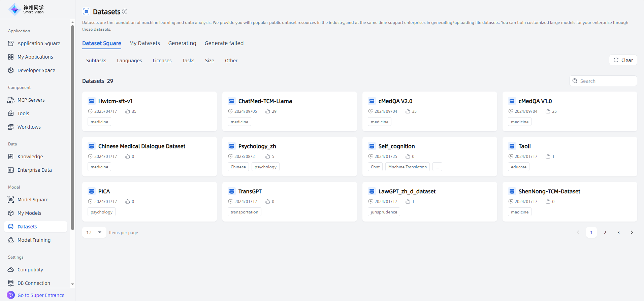Click the Developer Space sidebar icon
Screen dimensions: 644x301
[11, 70]
